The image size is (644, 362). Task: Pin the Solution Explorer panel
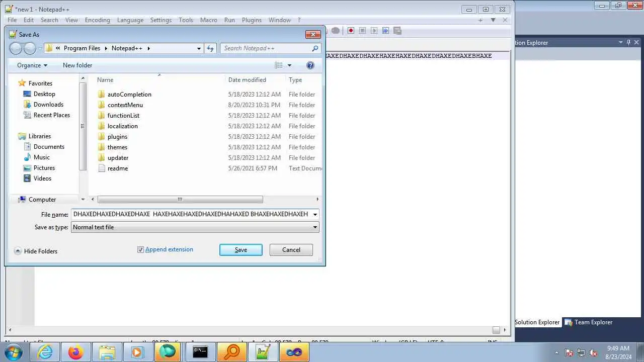pos(628,43)
